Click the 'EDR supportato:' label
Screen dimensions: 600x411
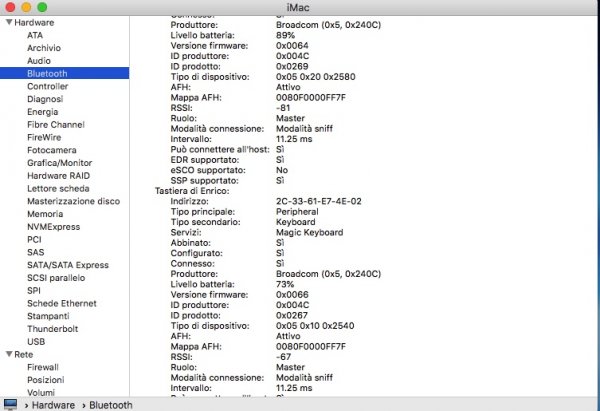click(205, 160)
